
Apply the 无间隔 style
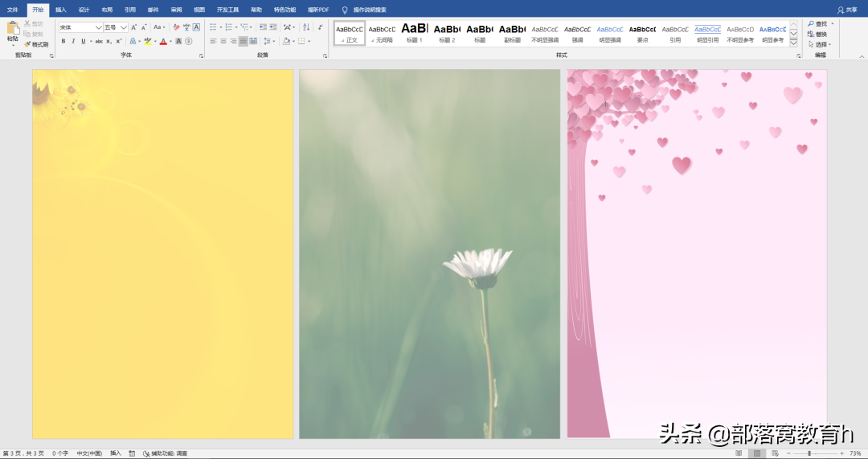coord(382,33)
